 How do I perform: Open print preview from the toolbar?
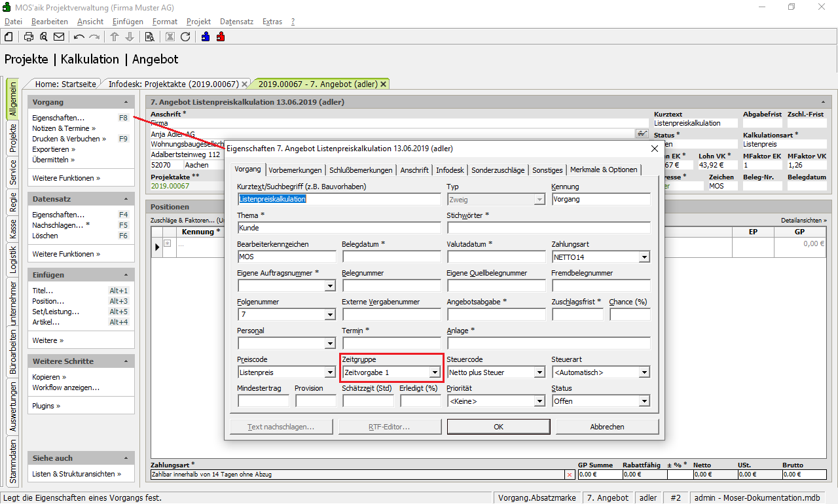[43, 37]
